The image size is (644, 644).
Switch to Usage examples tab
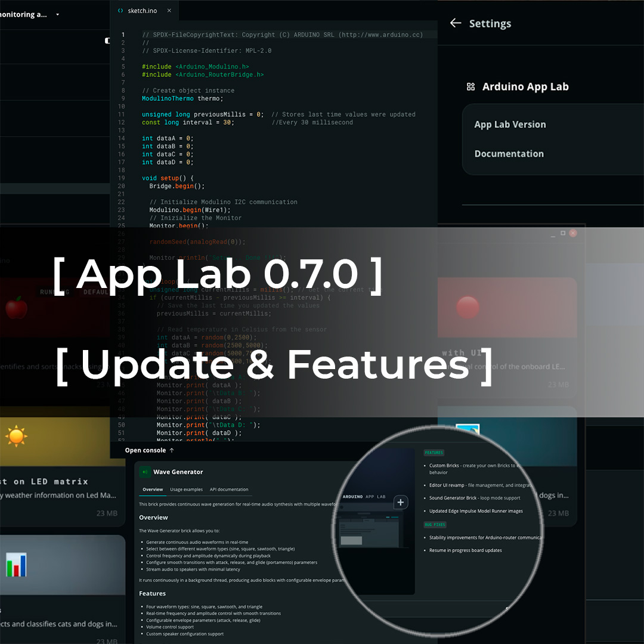click(x=186, y=490)
